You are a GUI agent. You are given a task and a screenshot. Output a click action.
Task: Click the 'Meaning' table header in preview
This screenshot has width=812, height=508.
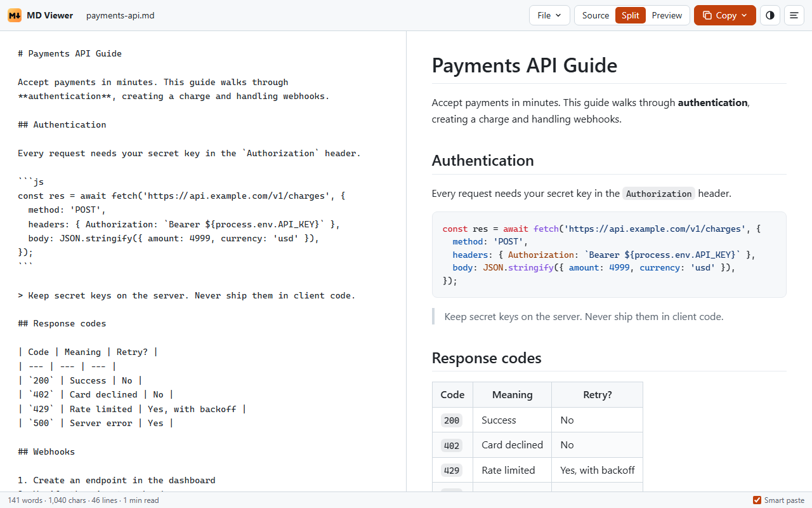pyautogui.click(x=513, y=395)
